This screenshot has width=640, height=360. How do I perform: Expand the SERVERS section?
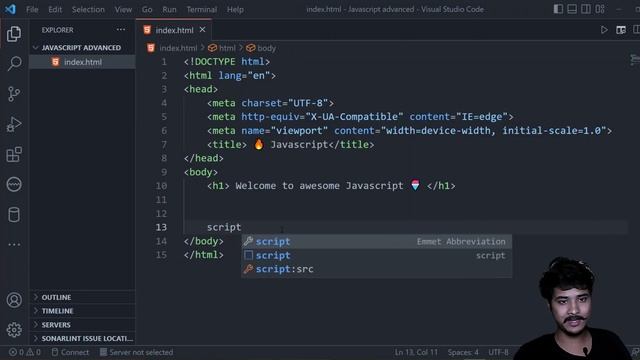click(x=82, y=325)
